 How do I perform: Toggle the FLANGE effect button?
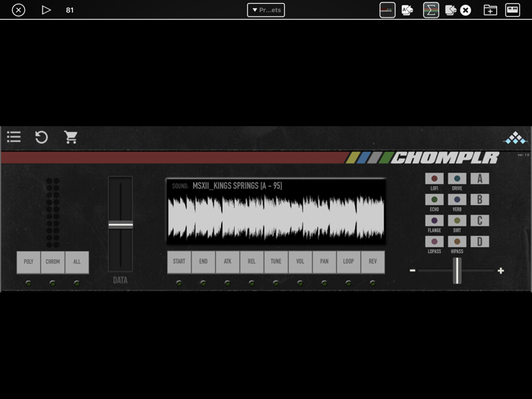[434, 220]
